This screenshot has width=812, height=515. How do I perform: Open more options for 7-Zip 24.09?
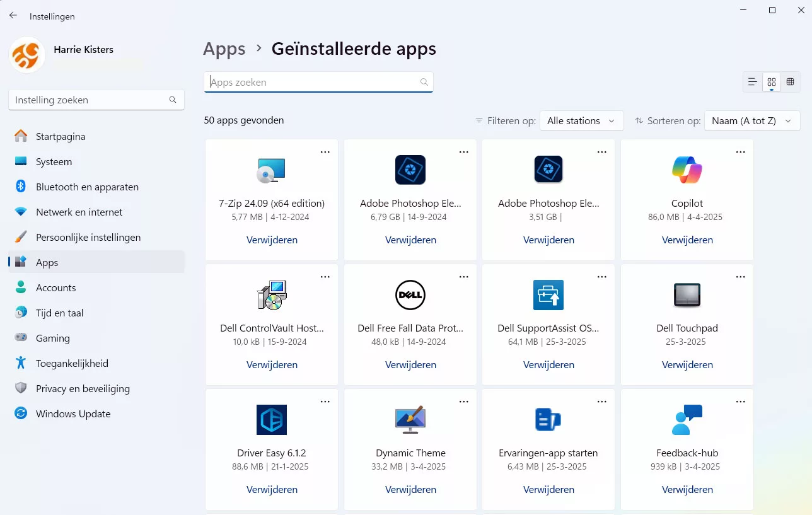pyautogui.click(x=325, y=152)
